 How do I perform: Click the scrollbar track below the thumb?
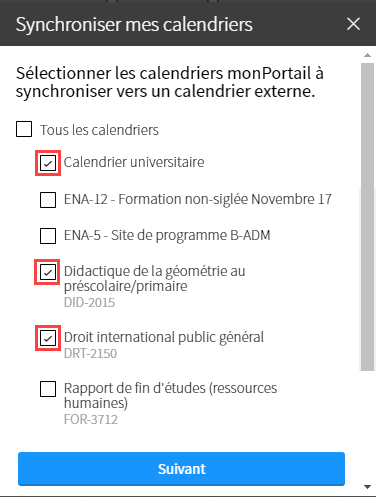[367, 426]
